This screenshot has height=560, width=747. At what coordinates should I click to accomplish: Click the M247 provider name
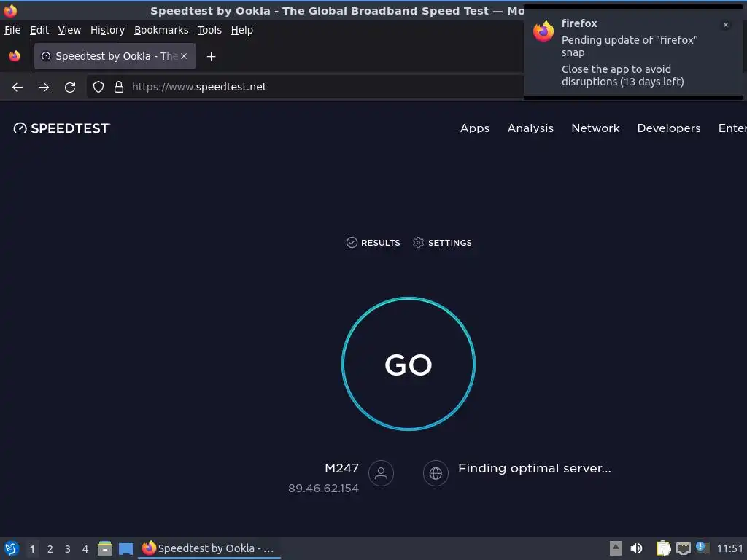tap(341, 468)
